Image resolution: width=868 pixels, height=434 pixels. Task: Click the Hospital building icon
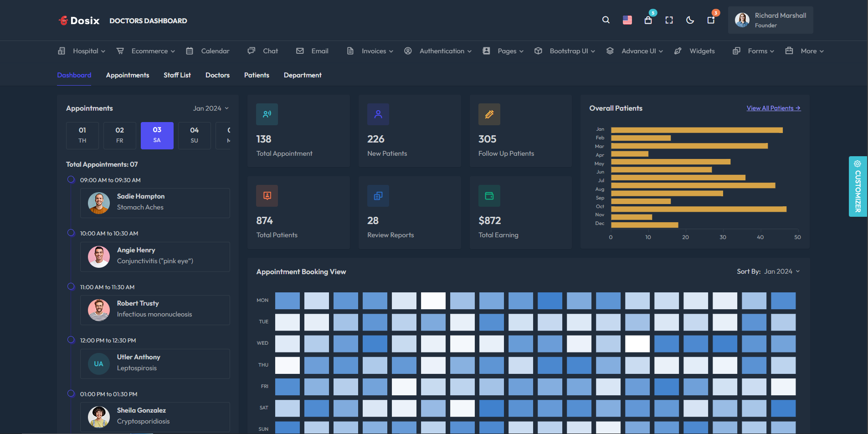click(x=62, y=51)
